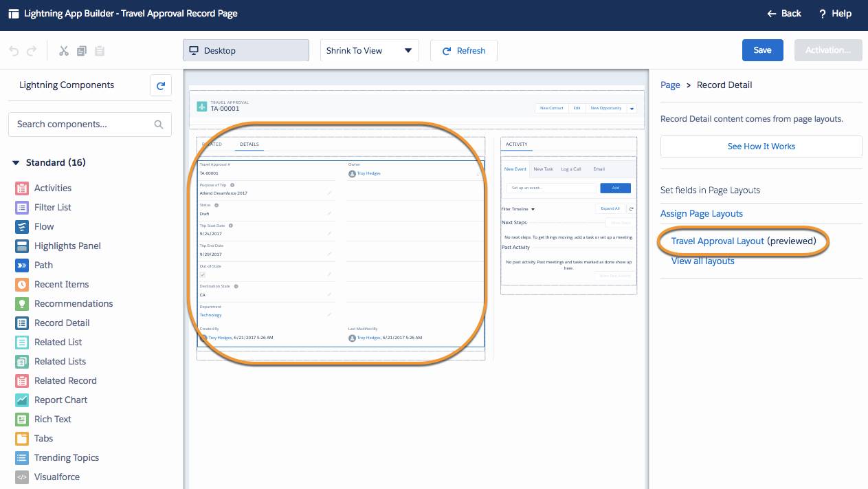Select the Flow component icon
The width and height of the screenshot is (868, 489).
22,226
